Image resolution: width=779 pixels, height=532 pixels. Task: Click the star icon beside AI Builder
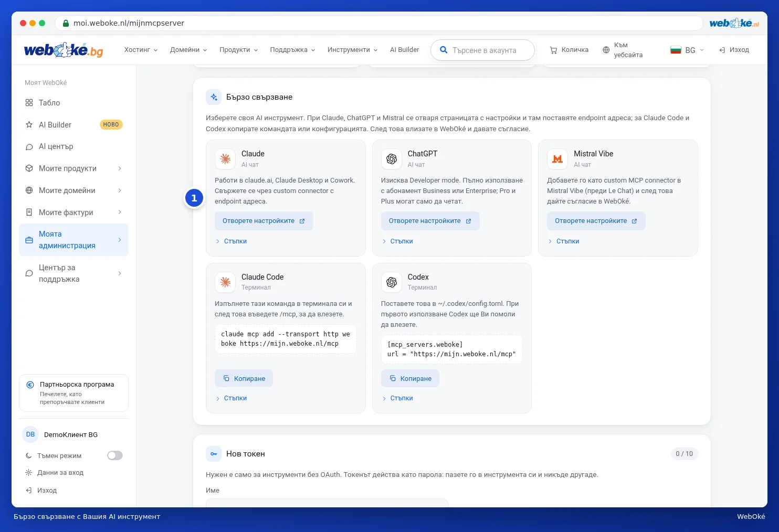click(29, 125)
